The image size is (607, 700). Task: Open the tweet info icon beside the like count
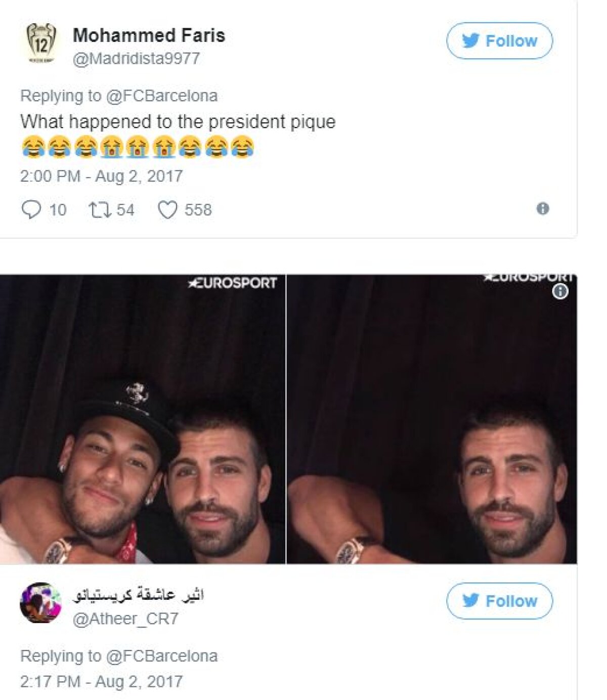(544, 208)
